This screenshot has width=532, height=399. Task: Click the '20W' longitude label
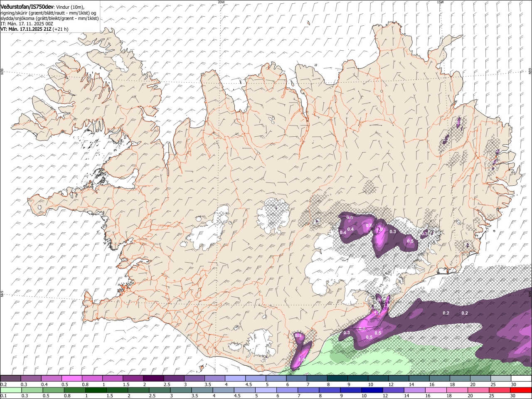click(x=221, y=2)
